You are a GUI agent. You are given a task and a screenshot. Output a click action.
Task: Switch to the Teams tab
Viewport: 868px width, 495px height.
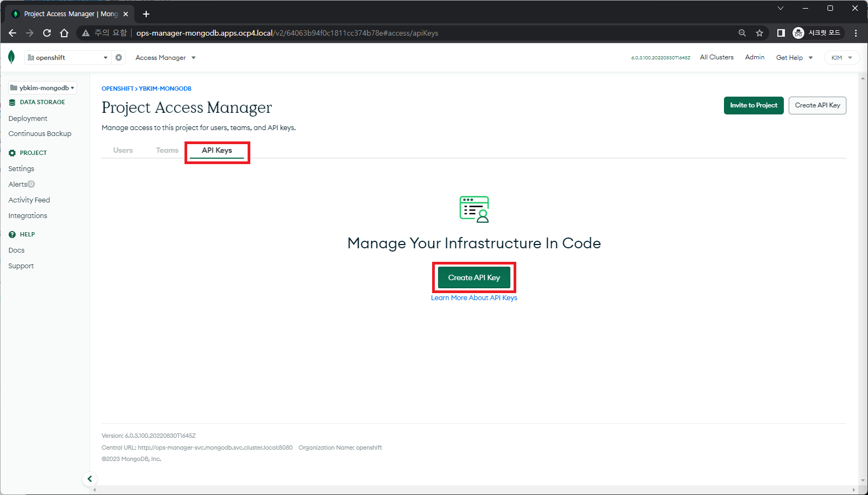click(167, 150)
